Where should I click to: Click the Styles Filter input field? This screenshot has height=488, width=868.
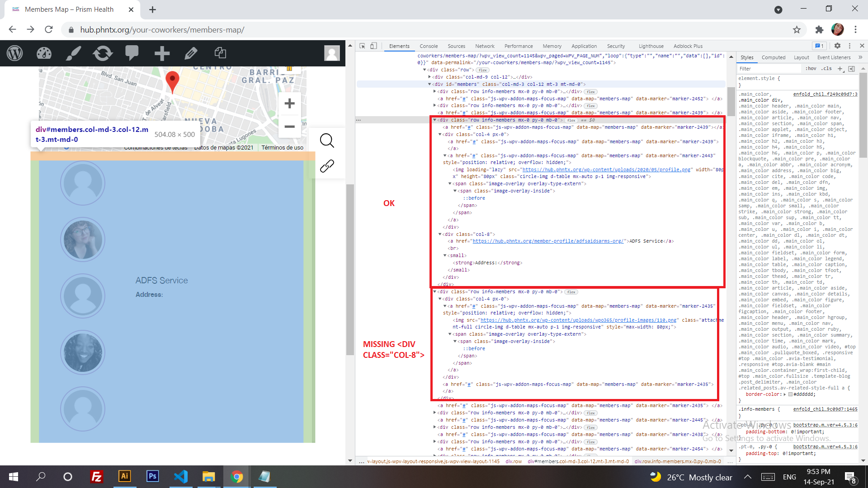(x=770, y=69)
